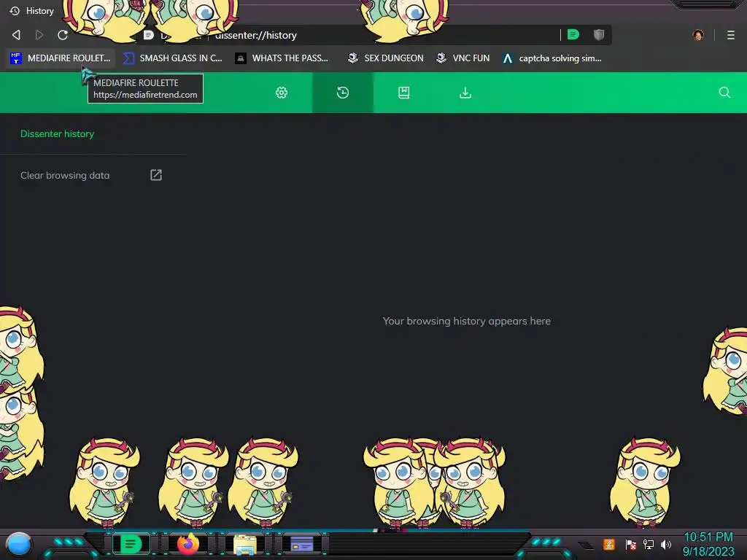Open the Action Center flag tray icon

click(x=631, y=544)
